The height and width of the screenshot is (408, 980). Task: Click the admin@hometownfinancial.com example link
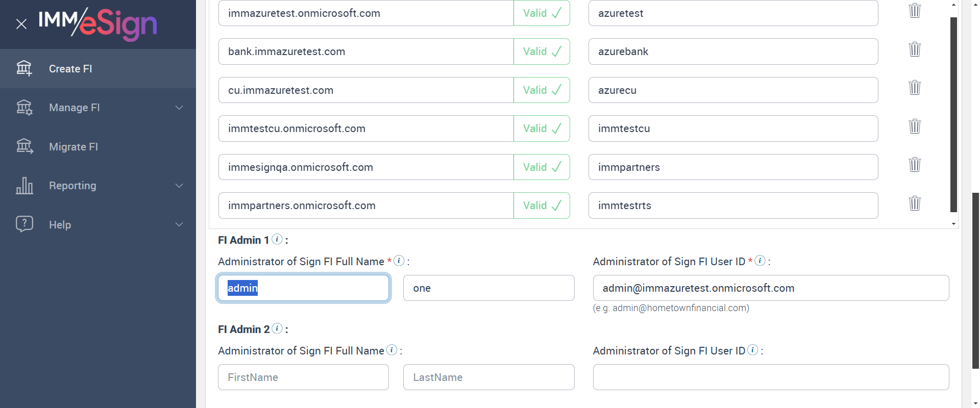point(679,308)
